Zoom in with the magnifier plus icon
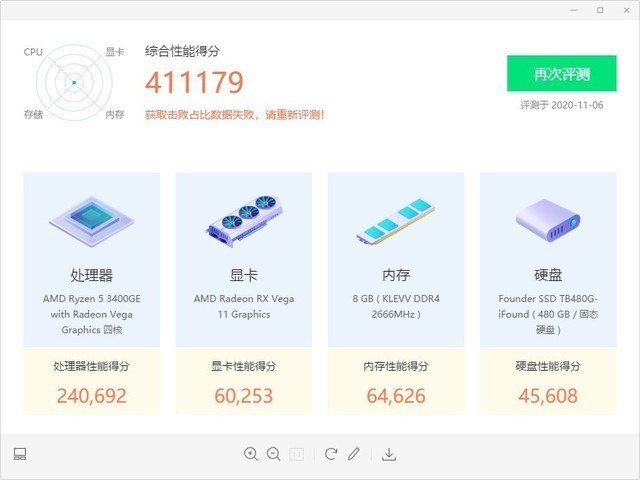Screen dimensions: 640x480 (251, 454)
